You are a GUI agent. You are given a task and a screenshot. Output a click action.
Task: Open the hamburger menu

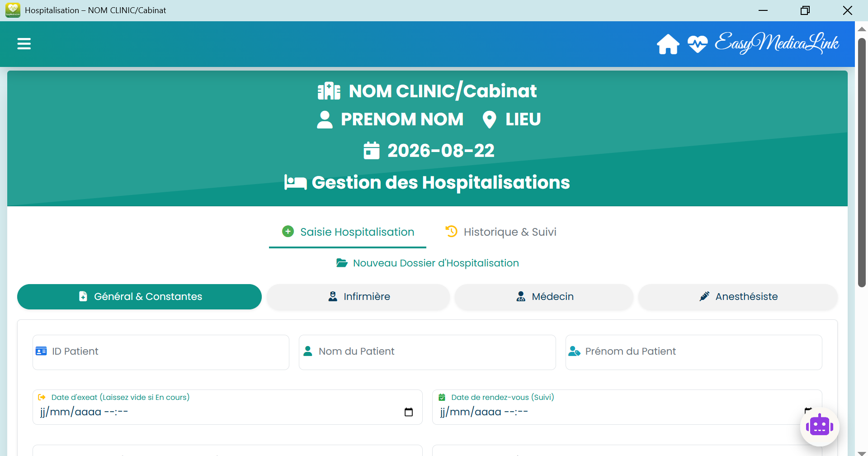pyautogui.click(x=24, y=44)
